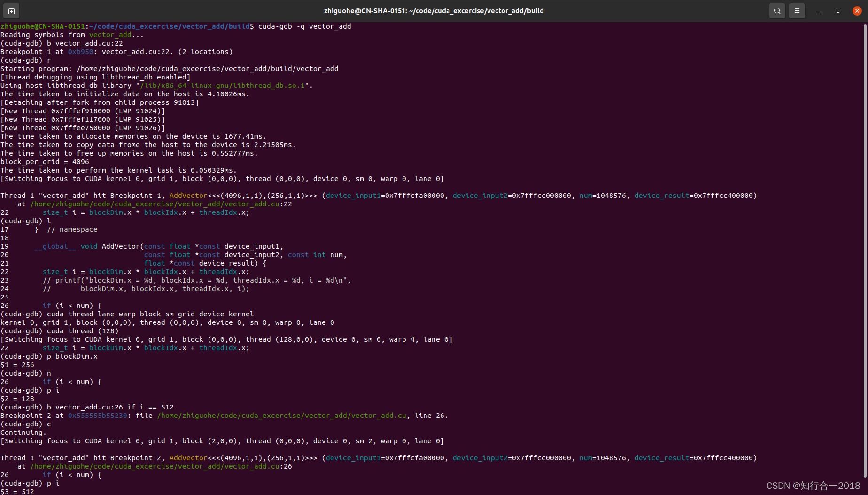Click the New Thread LWP 91026 line

point(83,128)
